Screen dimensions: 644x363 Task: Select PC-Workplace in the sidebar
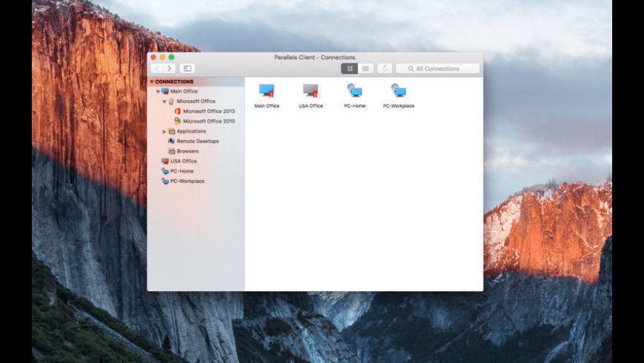coord(187,181)
